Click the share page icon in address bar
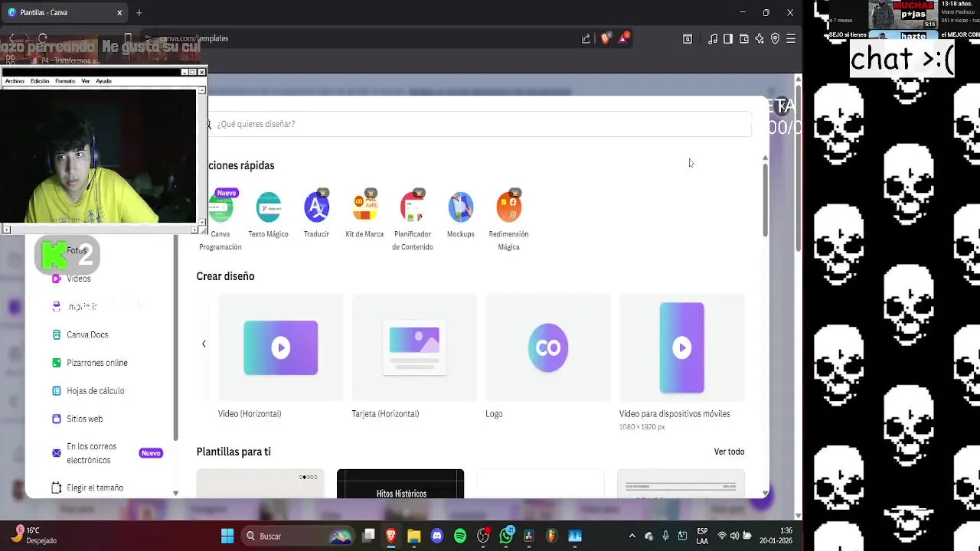 [586, 38]
